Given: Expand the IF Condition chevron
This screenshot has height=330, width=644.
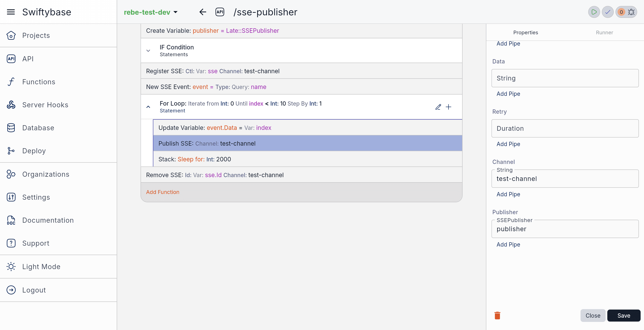Looking at the screenshot, I should coord(148,51).
